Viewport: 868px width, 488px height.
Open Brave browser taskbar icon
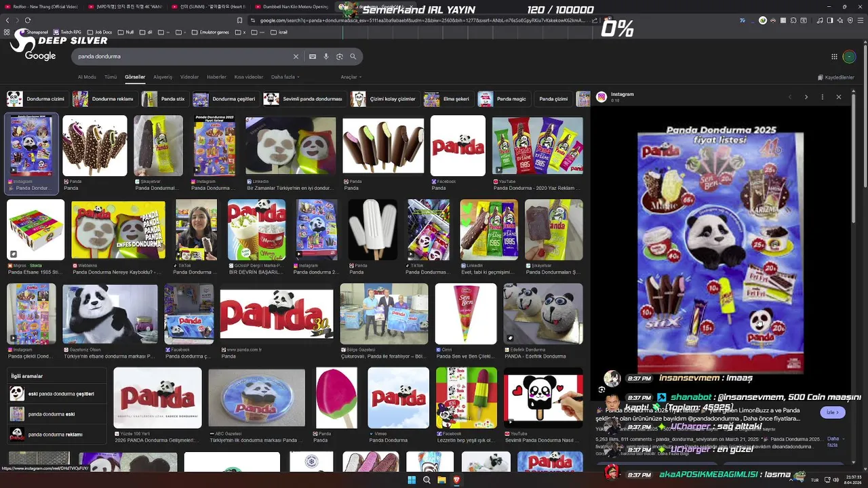[x=456, y=480]
